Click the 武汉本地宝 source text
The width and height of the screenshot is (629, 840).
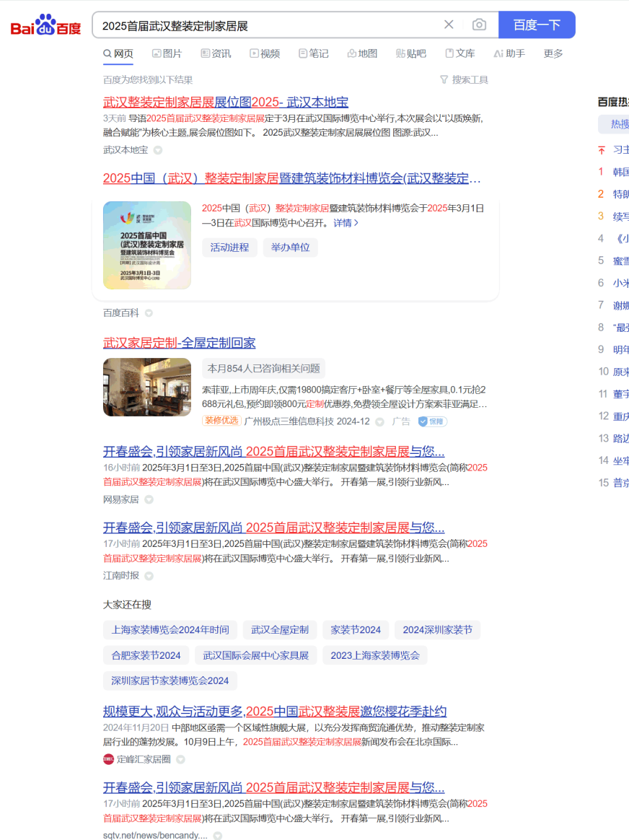tap(126, 150)
